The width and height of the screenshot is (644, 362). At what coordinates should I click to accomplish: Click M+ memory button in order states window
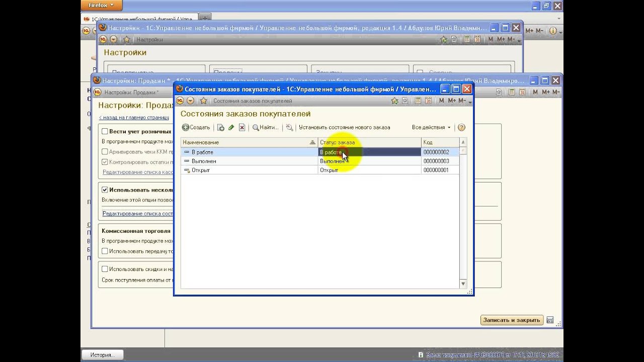[x=451, y=101]
